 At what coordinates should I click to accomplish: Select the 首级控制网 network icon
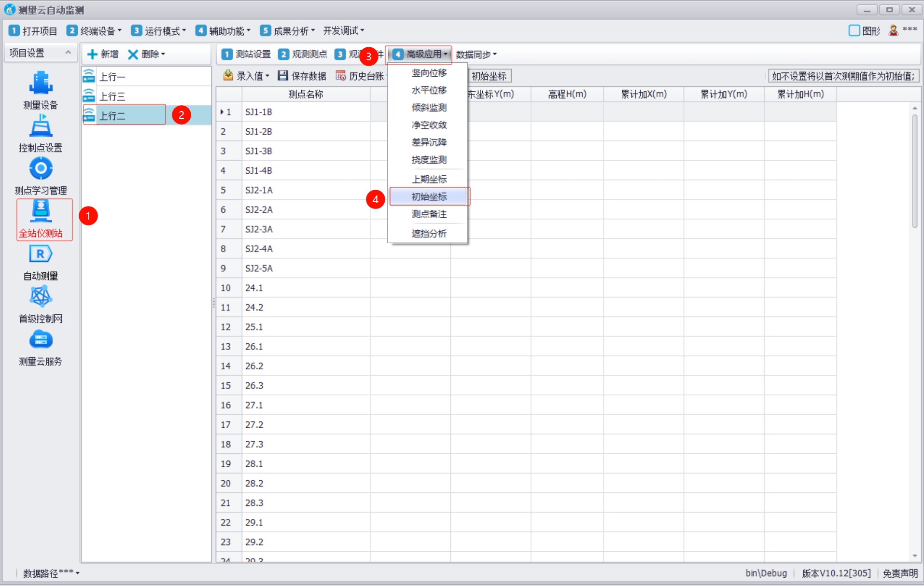tap(41, 297)
